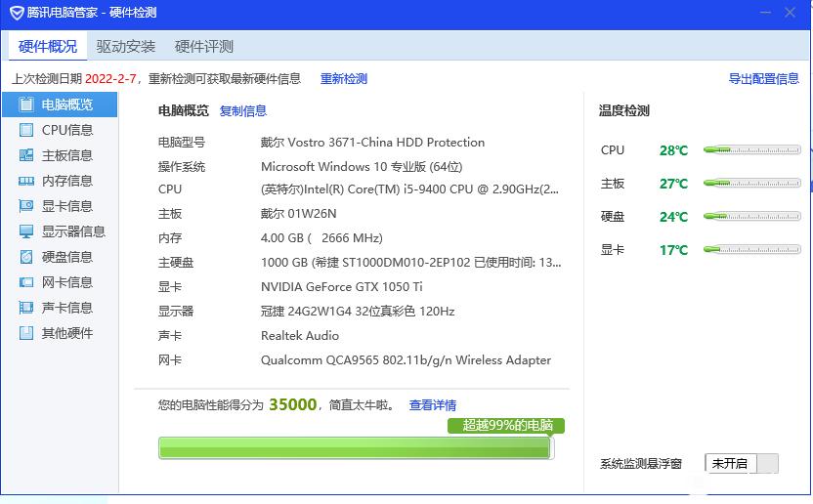View 硬盘信息 section
The image size is (813, 504).
click(x=60, y=257)
